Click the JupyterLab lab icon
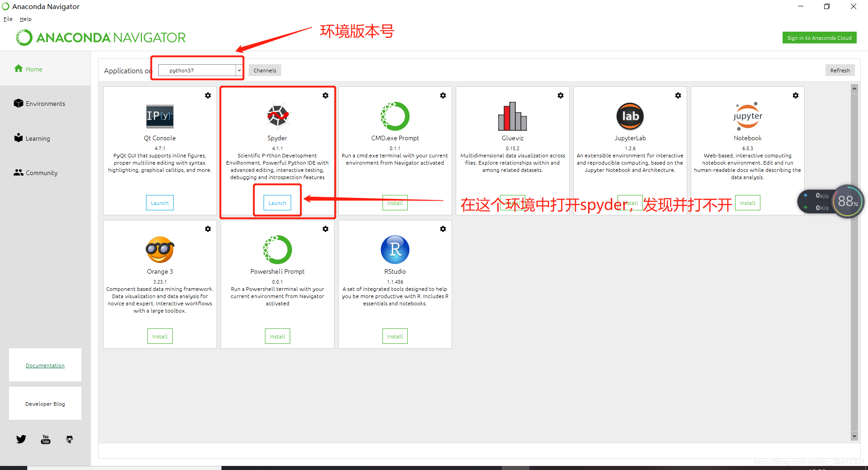This screenshot has height=470, width=868. coord(630,116)
